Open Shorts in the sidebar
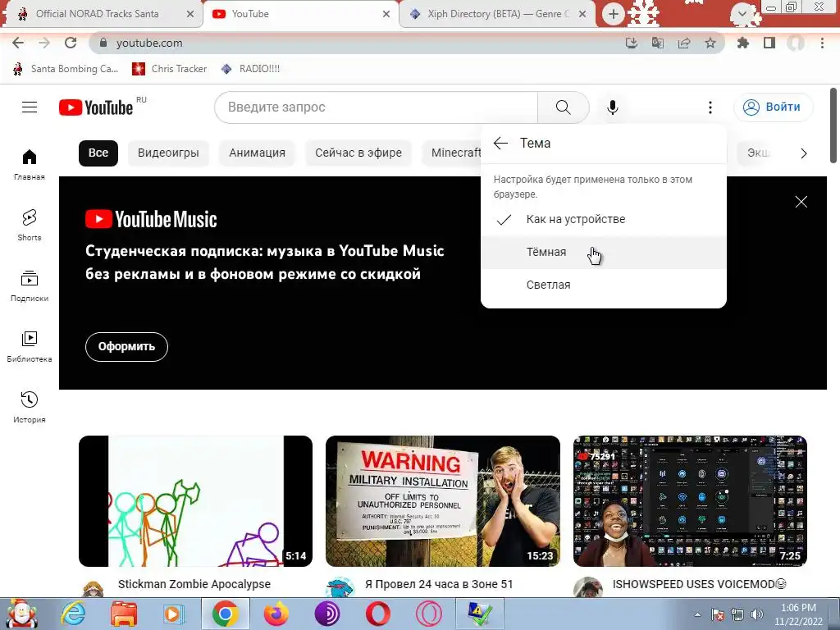 (x=30, y=225)
